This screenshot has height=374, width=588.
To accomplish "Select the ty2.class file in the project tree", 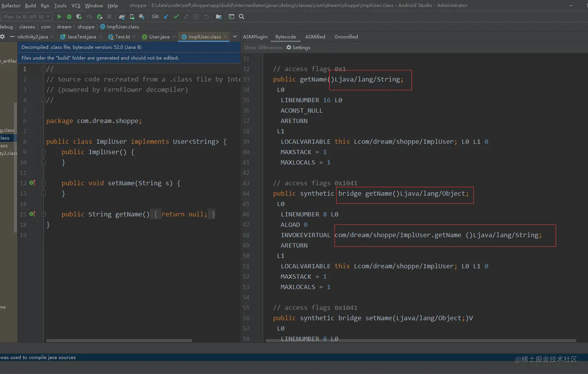I will tap(8, 153).
